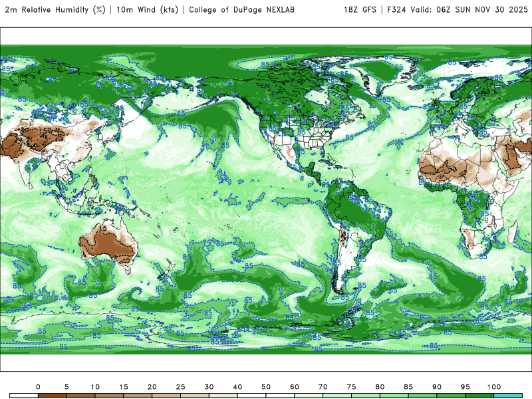
Task: Click the legend label "100"
Action: pos(494,387)
